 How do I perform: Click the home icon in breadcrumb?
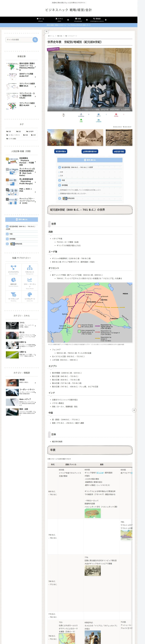point(49,36)
